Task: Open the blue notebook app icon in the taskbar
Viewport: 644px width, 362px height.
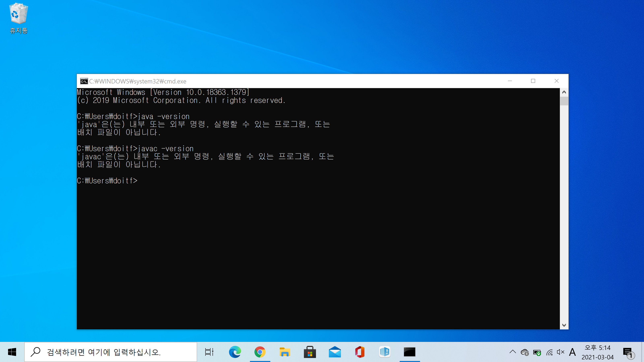Action: click(x=385, y=352)
